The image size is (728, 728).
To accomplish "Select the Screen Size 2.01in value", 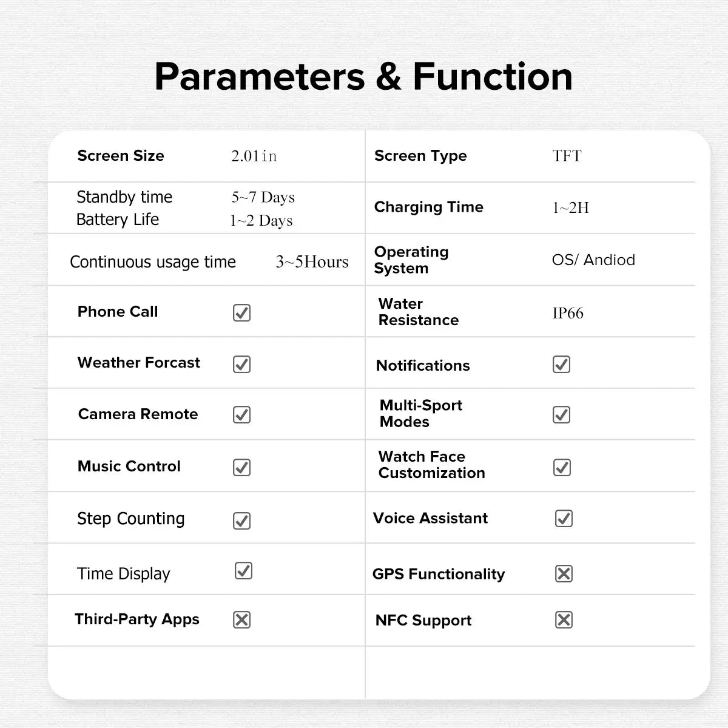I will [254, 156].
